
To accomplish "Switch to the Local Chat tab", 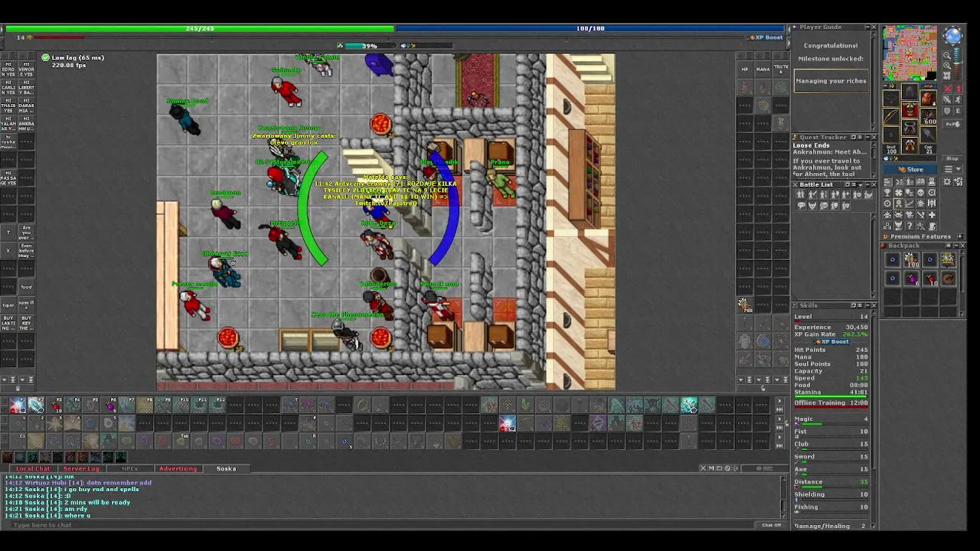I will [x=33, y=468].
